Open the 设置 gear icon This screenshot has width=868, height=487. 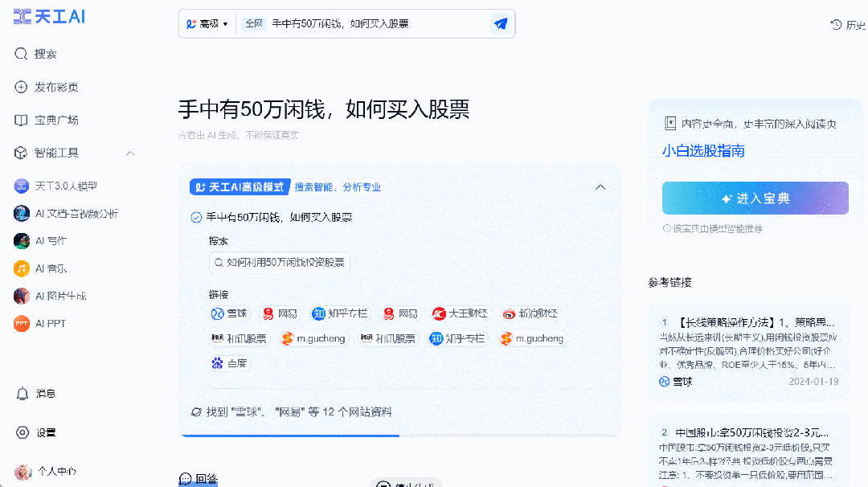(39, 432)
